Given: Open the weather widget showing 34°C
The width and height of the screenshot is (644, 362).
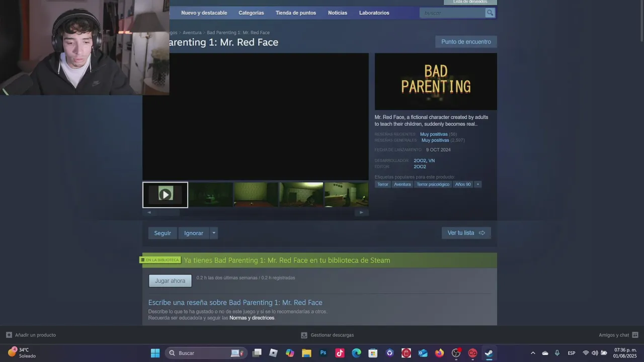Looking at the screenshot, I should [x=23, y=352].
